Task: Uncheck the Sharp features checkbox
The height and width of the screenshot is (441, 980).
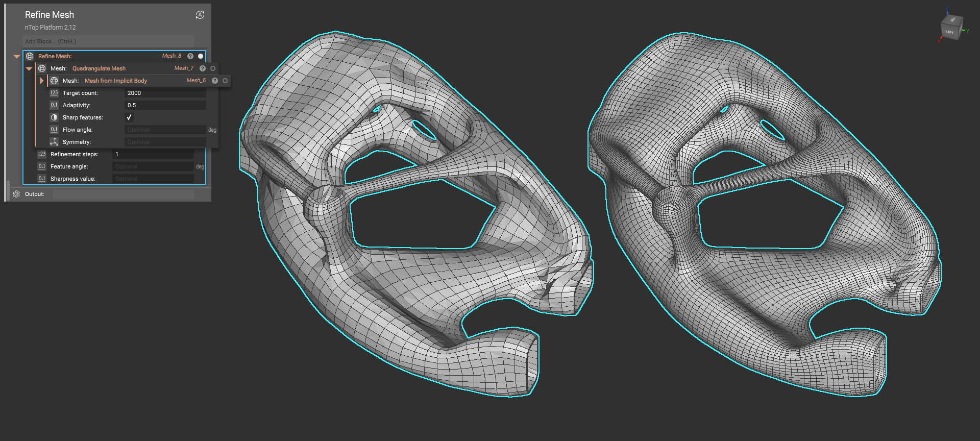Action: (129, 117)
